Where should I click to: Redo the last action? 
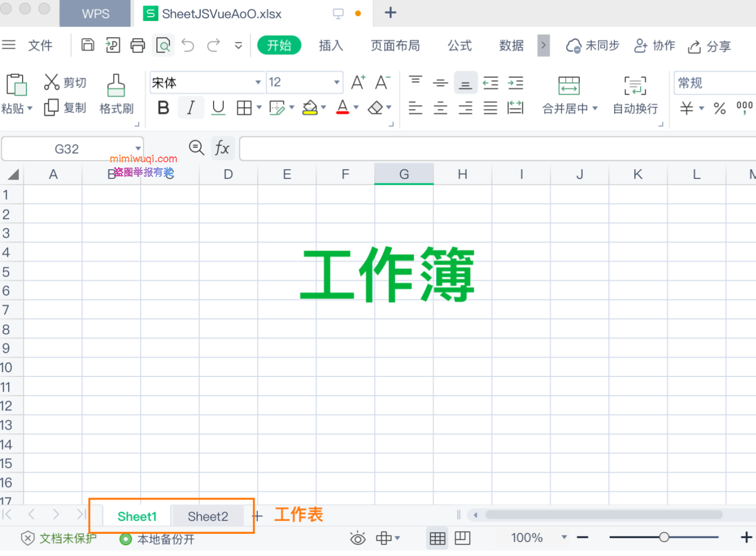coord(214,45)
